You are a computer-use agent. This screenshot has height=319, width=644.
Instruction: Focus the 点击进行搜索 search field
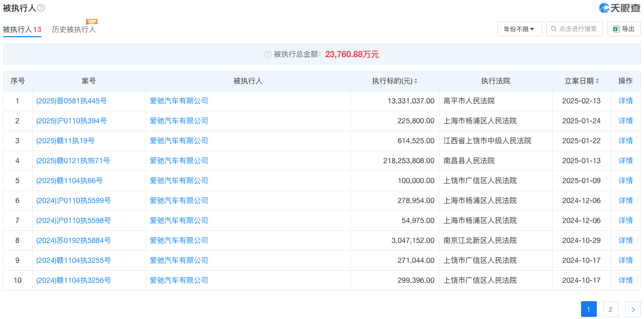point(574,29)
